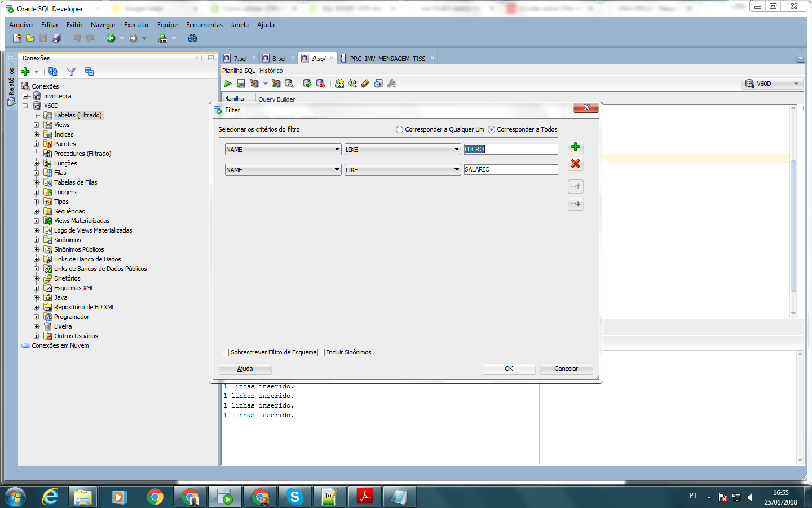Open second NAME column dropdown
The width and height of the screenshot is (812, 508).
(x=337, y=170)
